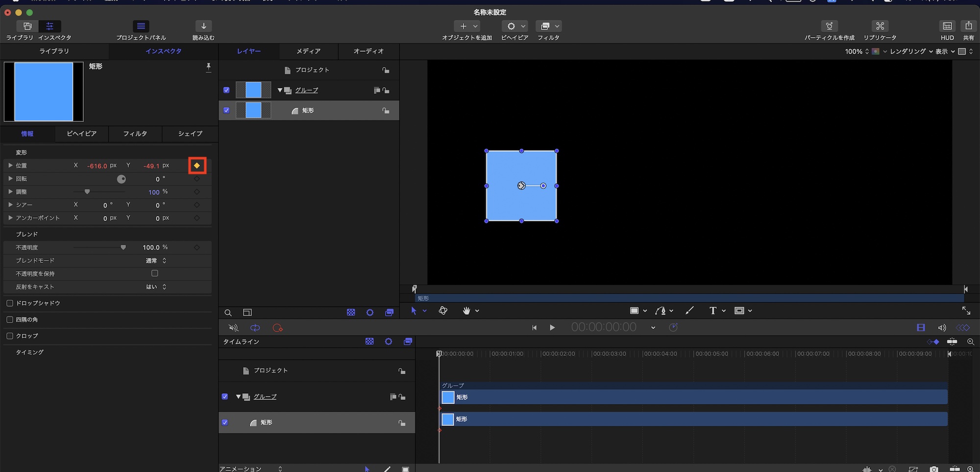Screen dimensions: 980x472
Task: Switch to the Shape (シェイプ) inspector tab
Action: pos(190,134)
